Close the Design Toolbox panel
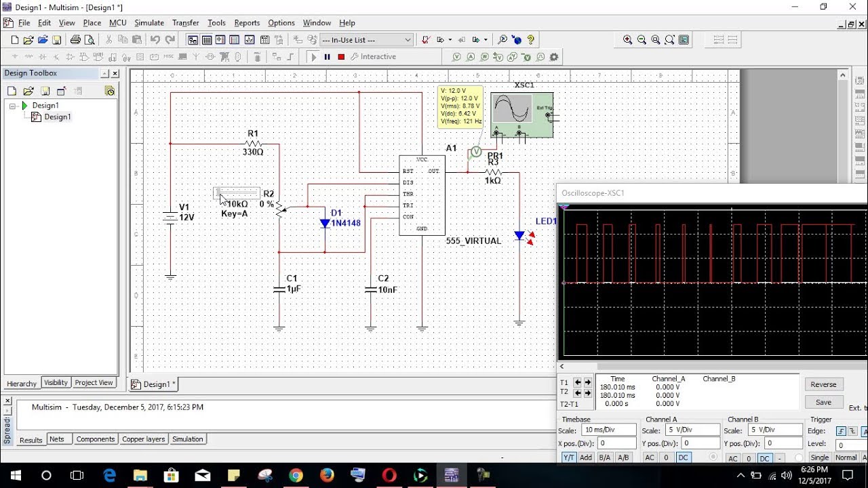This screenshot has width=868, height=488. [115, 73]
